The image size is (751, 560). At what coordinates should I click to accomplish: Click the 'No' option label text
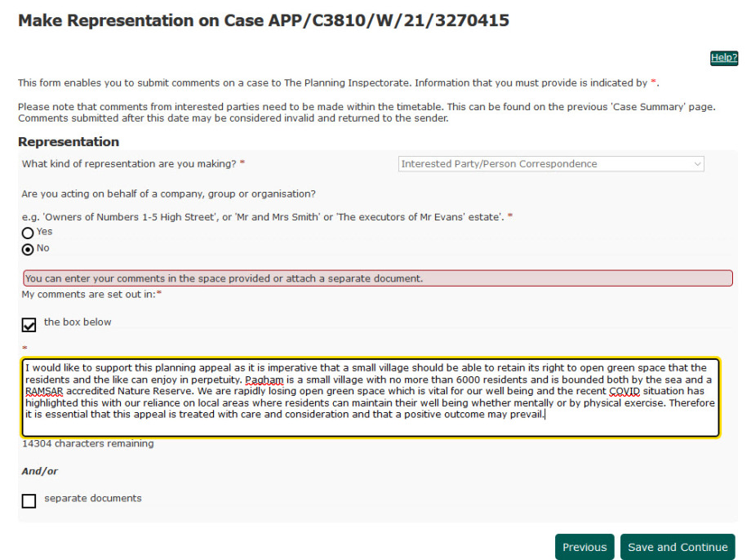tap(43, 248)
